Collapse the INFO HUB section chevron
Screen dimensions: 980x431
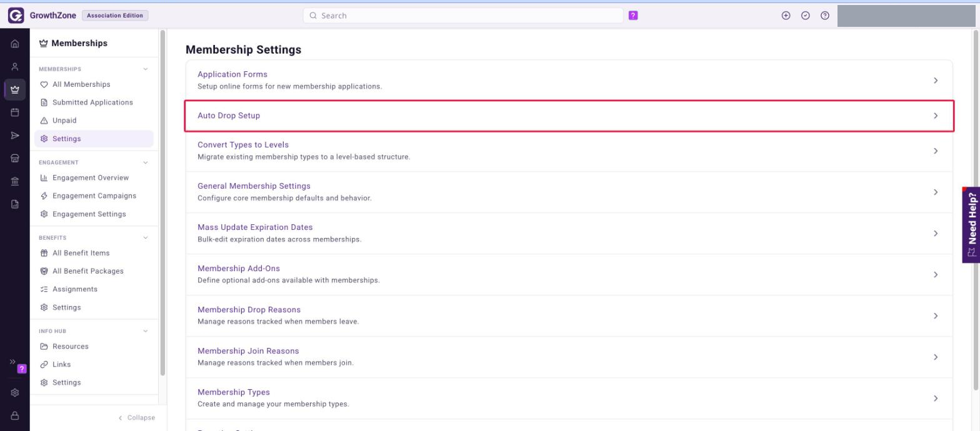coord(146,331)
